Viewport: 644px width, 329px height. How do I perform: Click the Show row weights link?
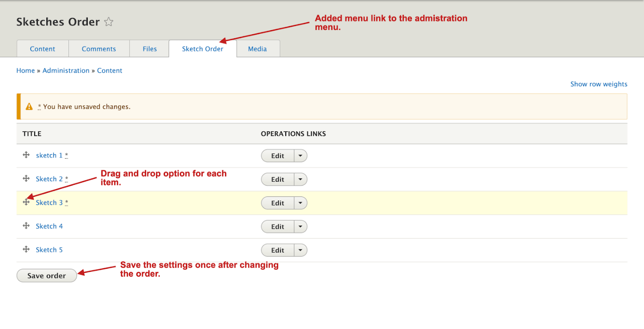pyautogui.click(x=599, y=84)
